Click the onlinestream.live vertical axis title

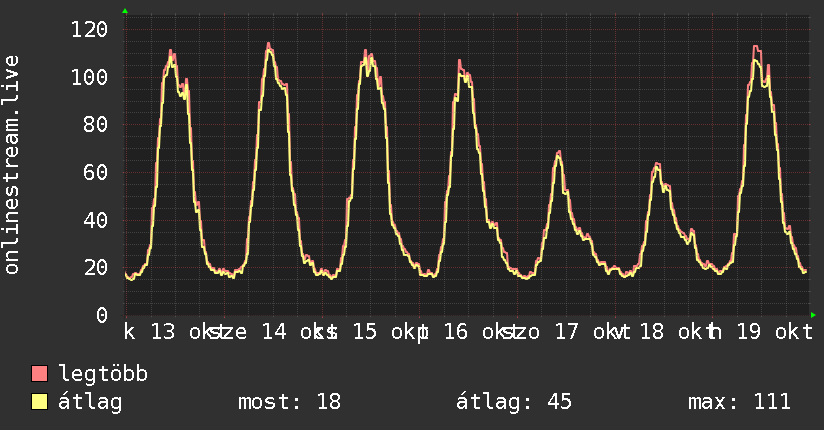click(11, 165)
